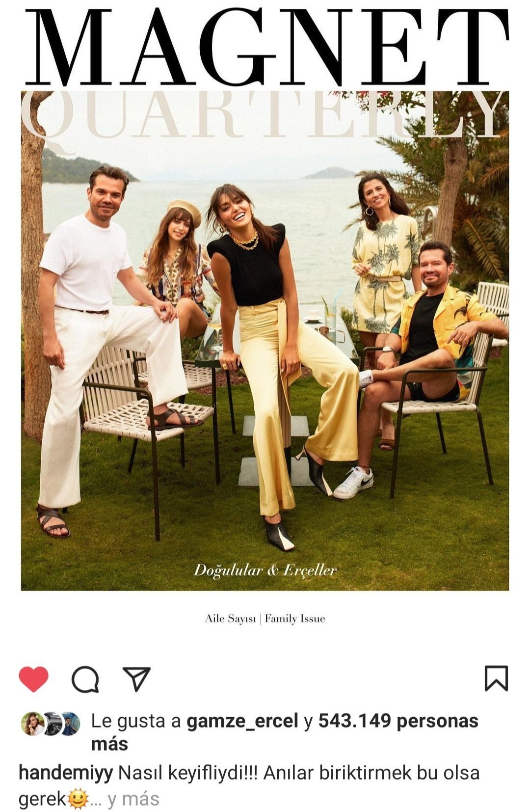
Task: Tap the MAGNET magazine title
Action: pyautogui.click(x=266, y=47)
